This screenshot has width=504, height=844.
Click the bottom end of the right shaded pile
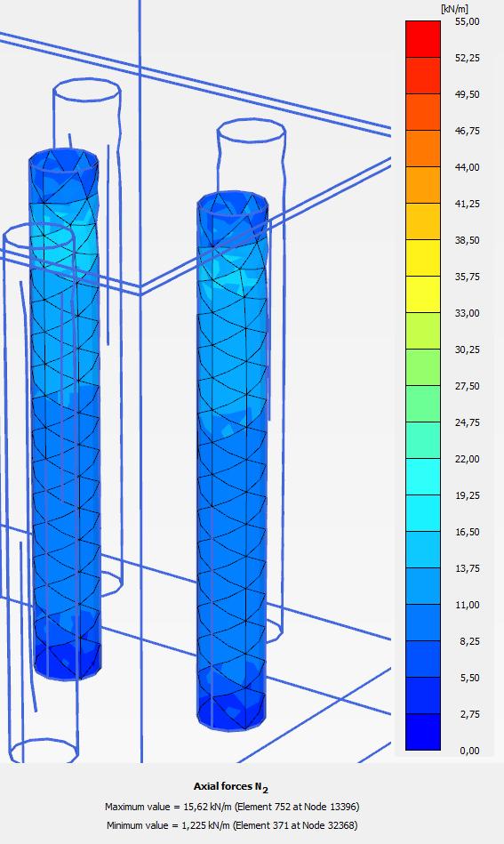(231, 711)
